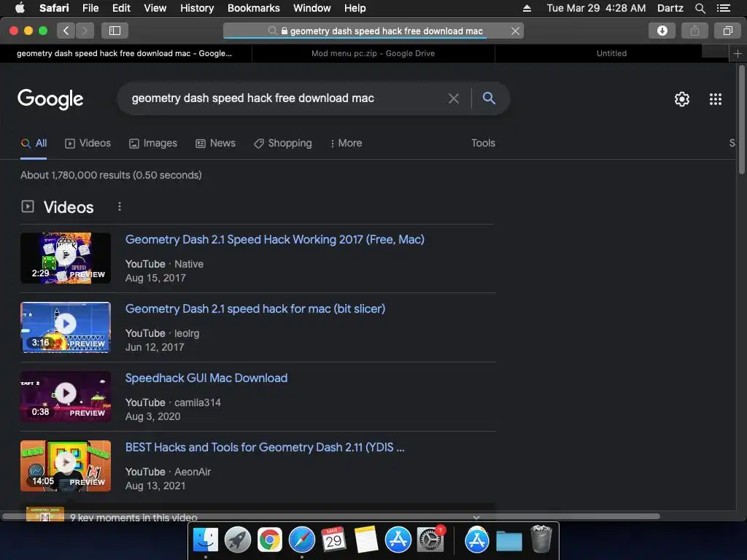Toggle the Safari sidebar button

[x=115, y=31]
